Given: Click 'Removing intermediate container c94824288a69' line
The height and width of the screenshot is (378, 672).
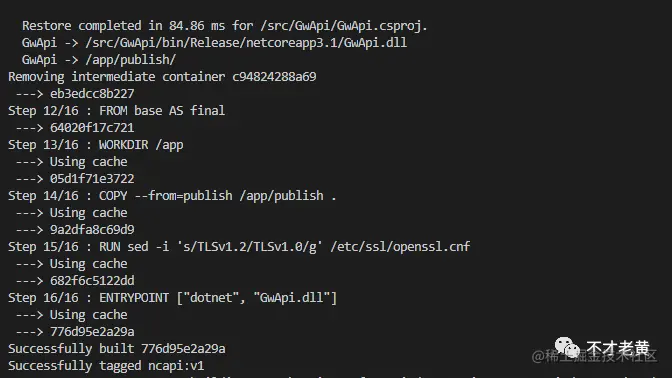Looking at the screenshot, I should click(162, 77).
